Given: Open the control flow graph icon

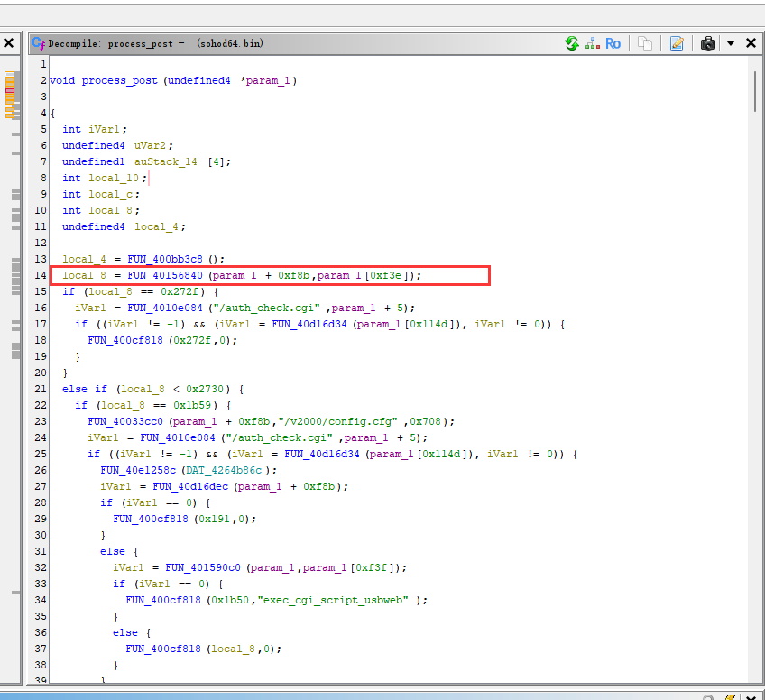Looking at the screenshot, I should (x=593, y=43).
